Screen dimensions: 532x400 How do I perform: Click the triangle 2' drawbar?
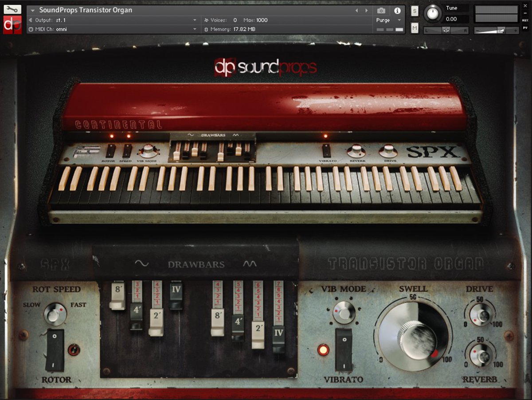pyautogui.click(x=258, y=335)
